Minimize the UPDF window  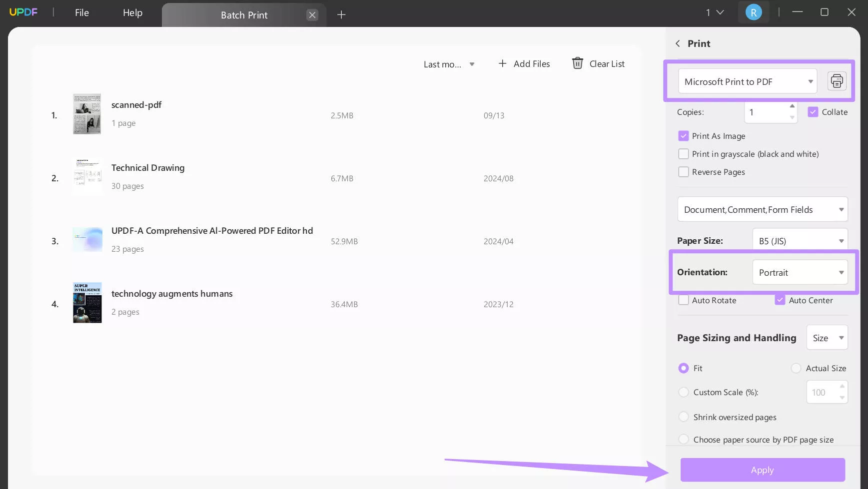pyautogui.click(x=798, y=12)
